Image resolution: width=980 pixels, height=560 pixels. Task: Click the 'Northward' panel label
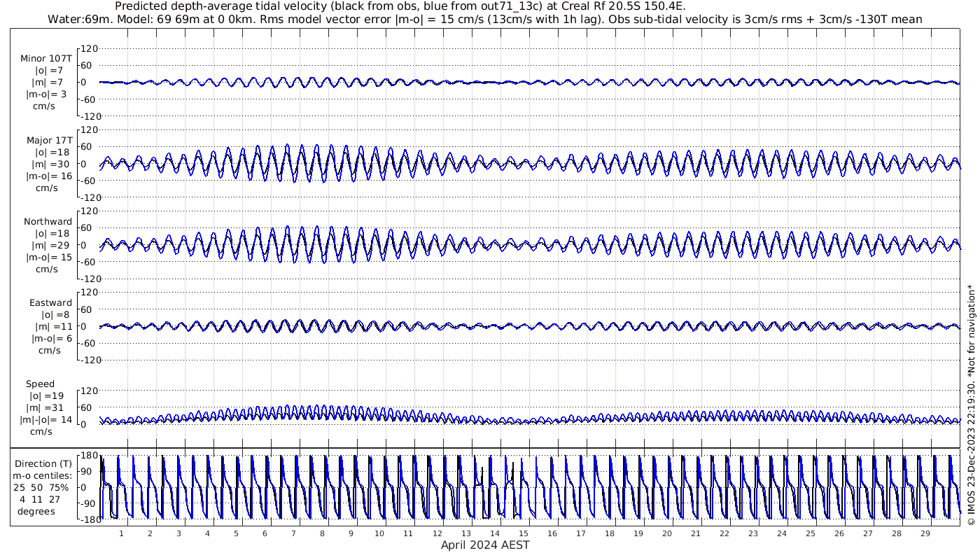(48, 222)
